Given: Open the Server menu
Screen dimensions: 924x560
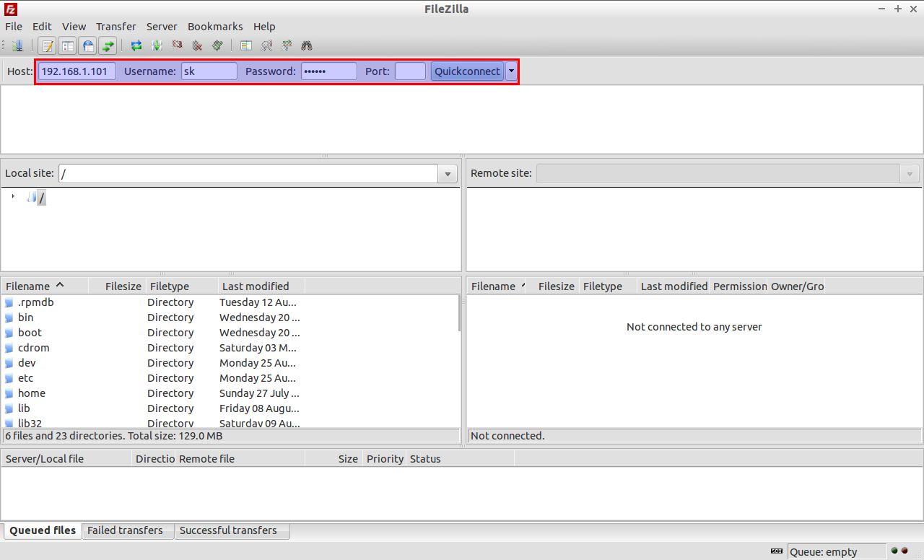Looking at the screenshot, I should point(162,27).
